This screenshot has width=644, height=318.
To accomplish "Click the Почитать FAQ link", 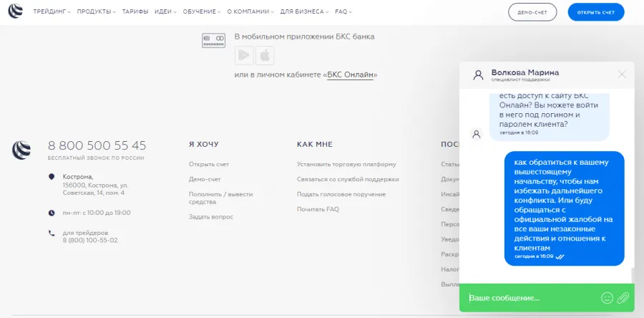I will [x=318, y=209].
